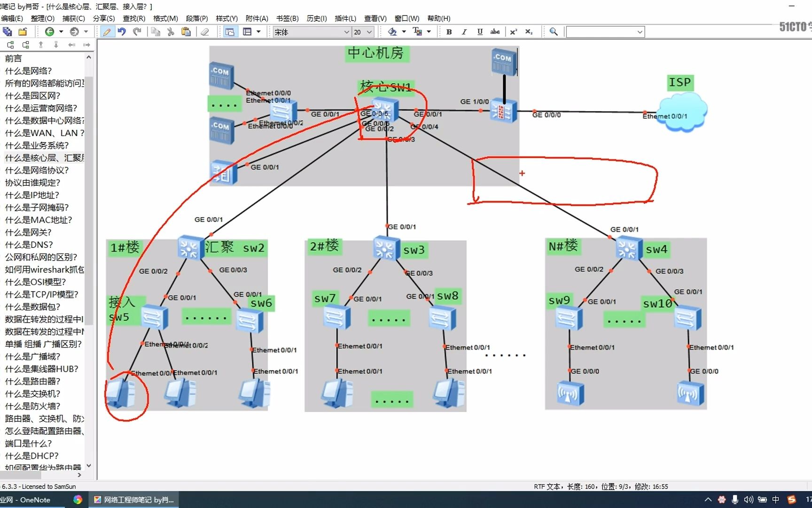Screen dimensions: 812x508
Task: Click the Copy icon in toolbar
Action: [x=156, y=32]
